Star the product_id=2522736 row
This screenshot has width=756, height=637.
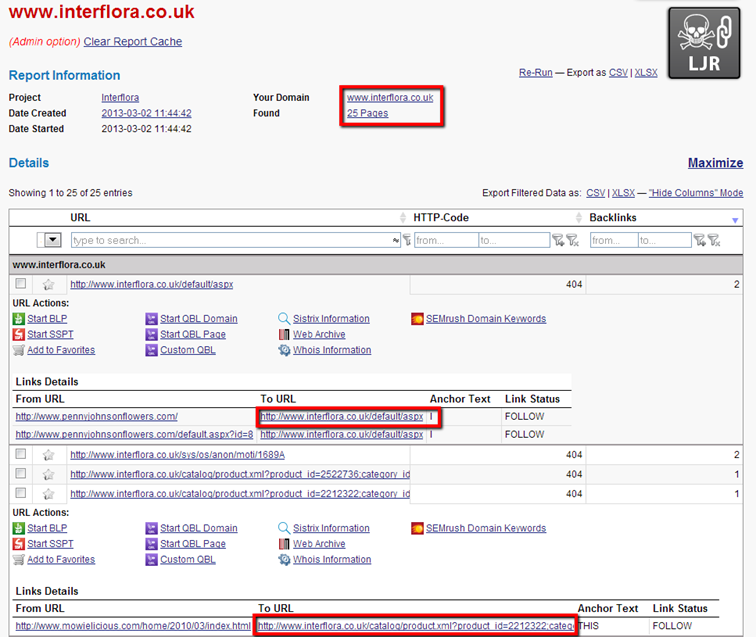pos(48,474)
